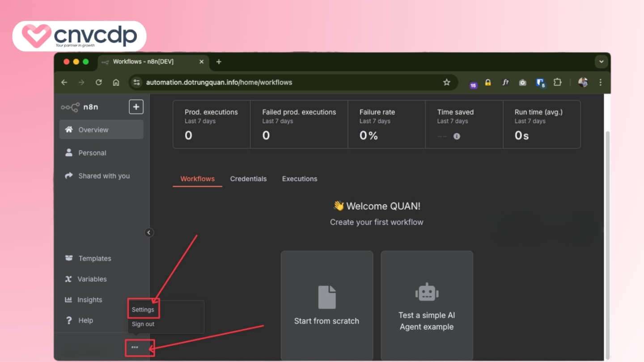Choose Sign out from the popup menu
The height and width of the screenshot is (362, 644).
pos(143,324)
